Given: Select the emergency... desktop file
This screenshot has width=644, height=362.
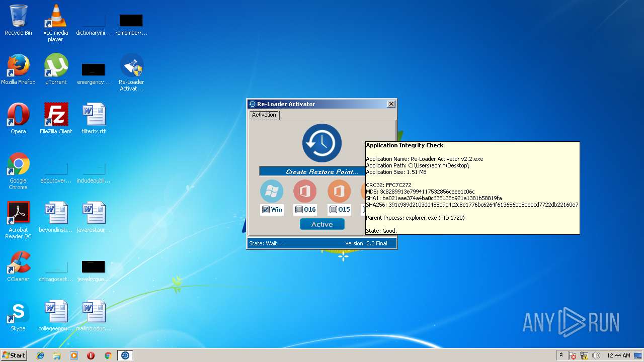Looking at the screenshot, I should tap(94, 73).
